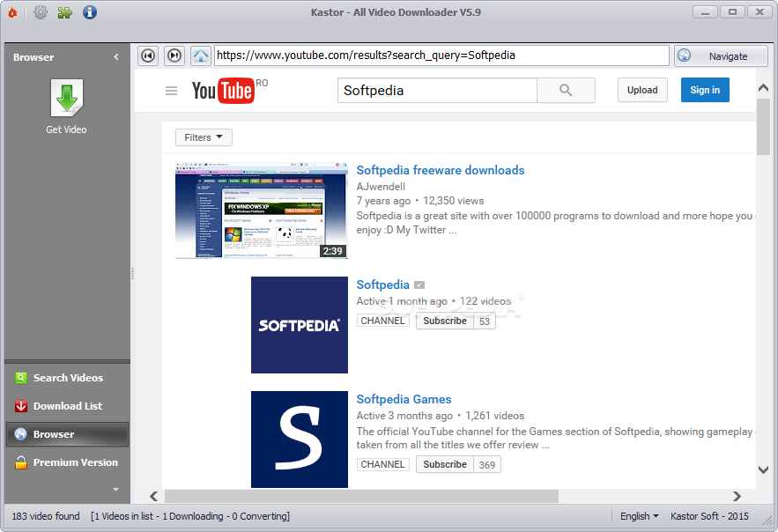Minimize the Kastor window
This screenshot has height=532, width=778.
click(x=705, y=12)
